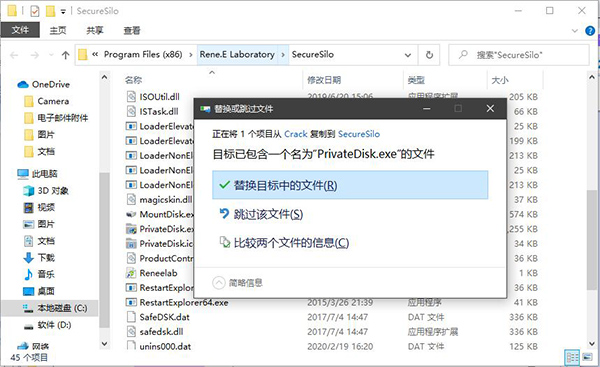This screenshot has height=367, width=600.
Task: Select 本地磁盘 (C:) drive
Action: [62, 308]
